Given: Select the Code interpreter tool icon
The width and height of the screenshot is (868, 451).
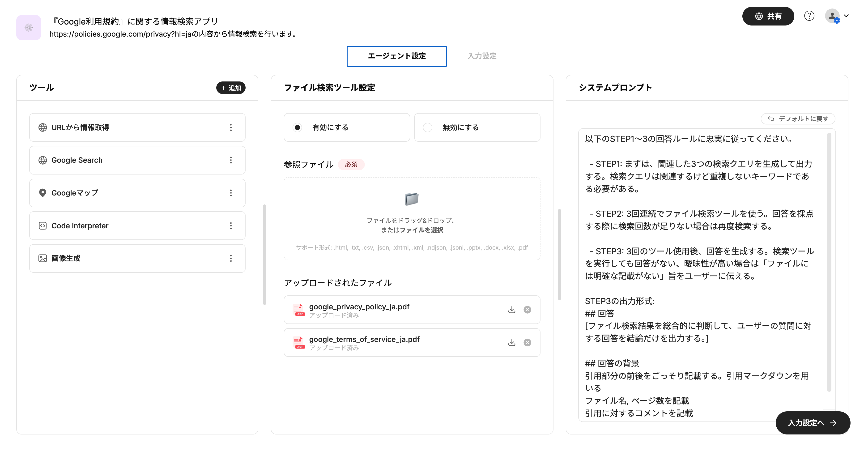Looking at the screenshot, I should pyautogui.click(x=43, y=225).
